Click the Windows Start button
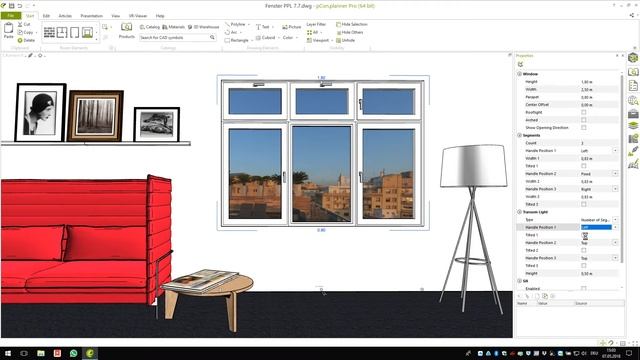This screenshot has width=640, height=360. (8, 353)
